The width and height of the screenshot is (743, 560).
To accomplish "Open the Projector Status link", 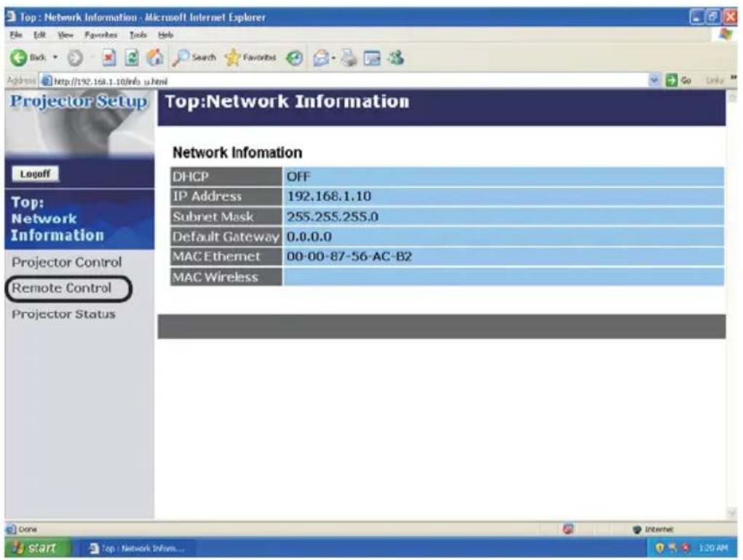I will pos(63,314).
